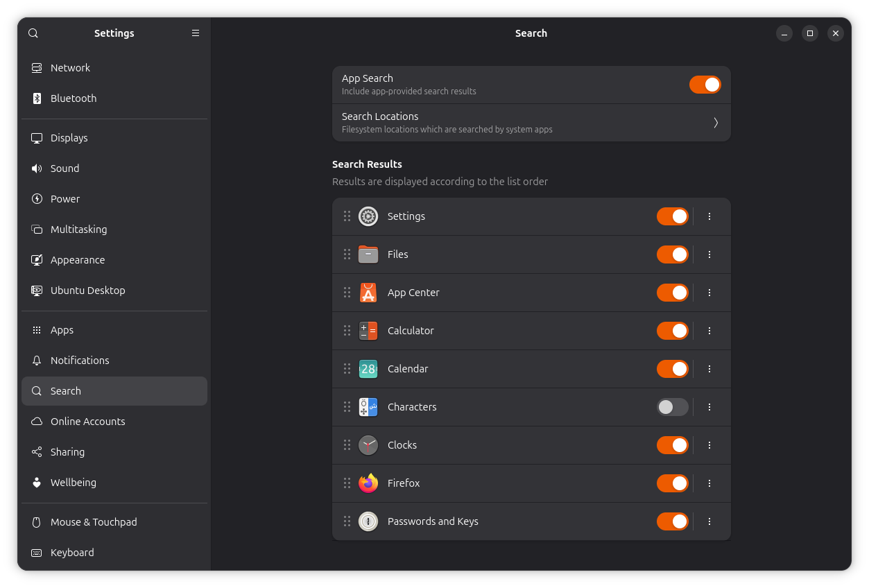The image size is (869, 588).
Task: Click the Network sidebar icon
Action: tap(37, 68)
